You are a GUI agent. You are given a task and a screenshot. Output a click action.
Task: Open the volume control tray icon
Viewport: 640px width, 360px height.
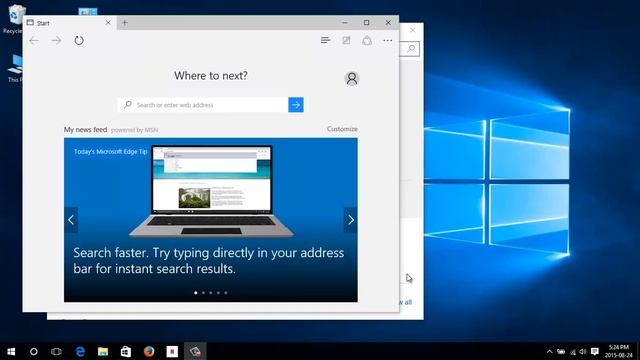point(583,351)
